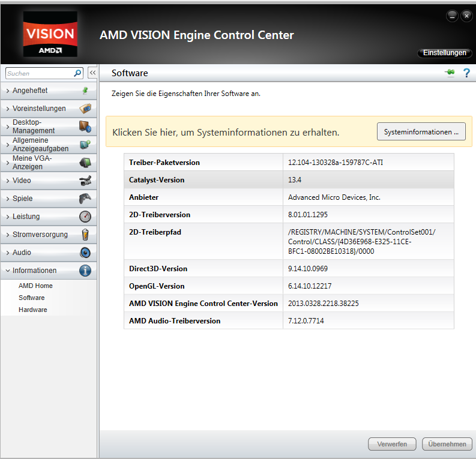This screenshot has width=476, height=459.
Task: Open AMD Home under Informationen
Action: point(35,286)
